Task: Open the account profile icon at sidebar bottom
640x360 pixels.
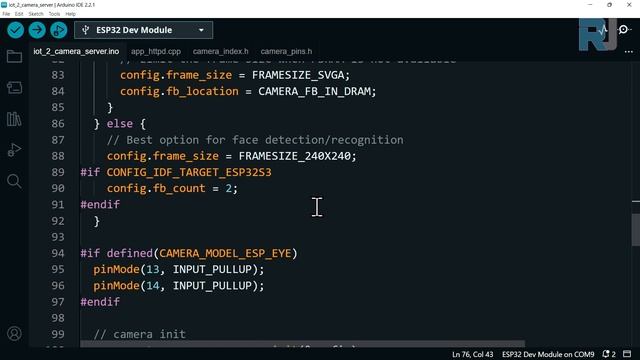Action: click(14, 333)
